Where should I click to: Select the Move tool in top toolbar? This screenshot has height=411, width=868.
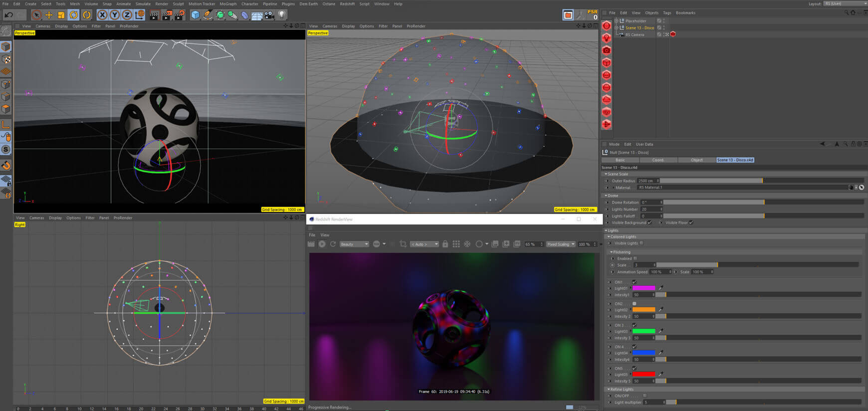click(49, 15)
